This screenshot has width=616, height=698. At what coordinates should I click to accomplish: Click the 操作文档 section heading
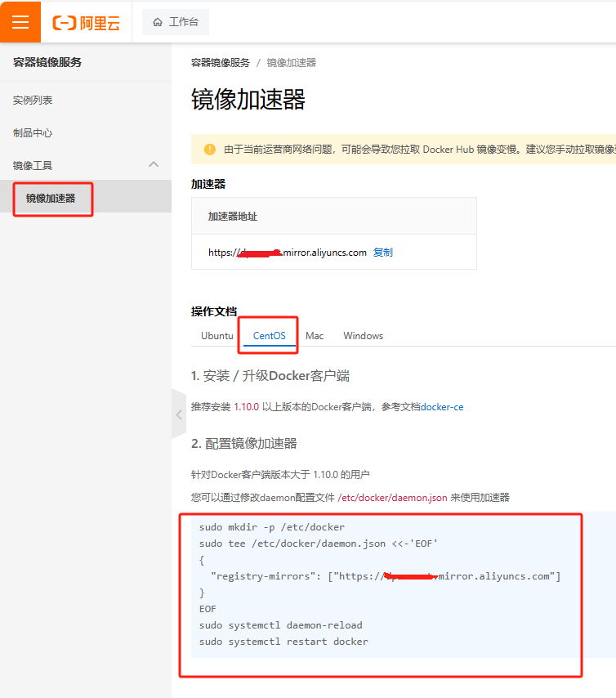[214, 311]
